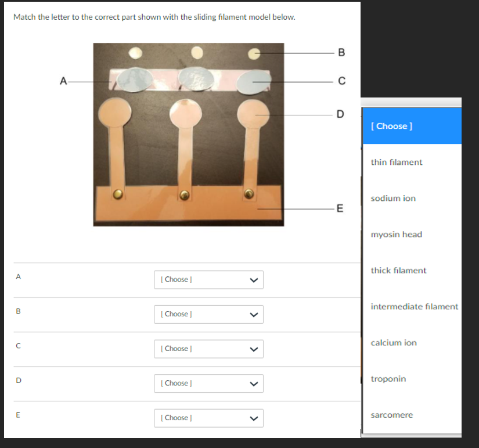Pick 'myosin head' in the options list
The height and width of the screenshot is (448, 479).
click(412, 234)
